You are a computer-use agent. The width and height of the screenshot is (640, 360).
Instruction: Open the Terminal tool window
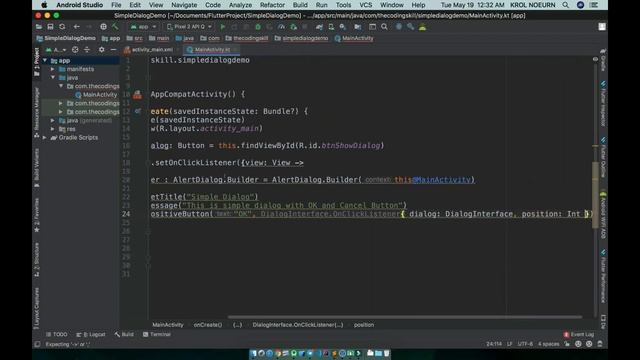[x=157, y=334]
